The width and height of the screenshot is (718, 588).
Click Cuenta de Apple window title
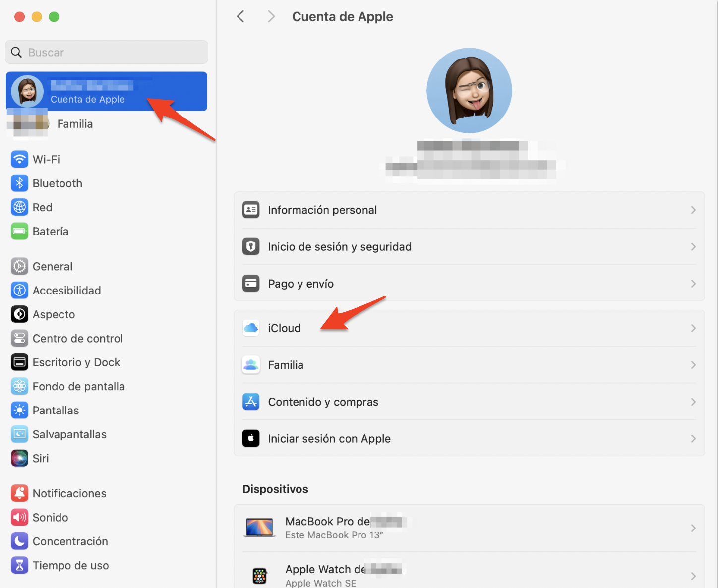coord(343,17)
